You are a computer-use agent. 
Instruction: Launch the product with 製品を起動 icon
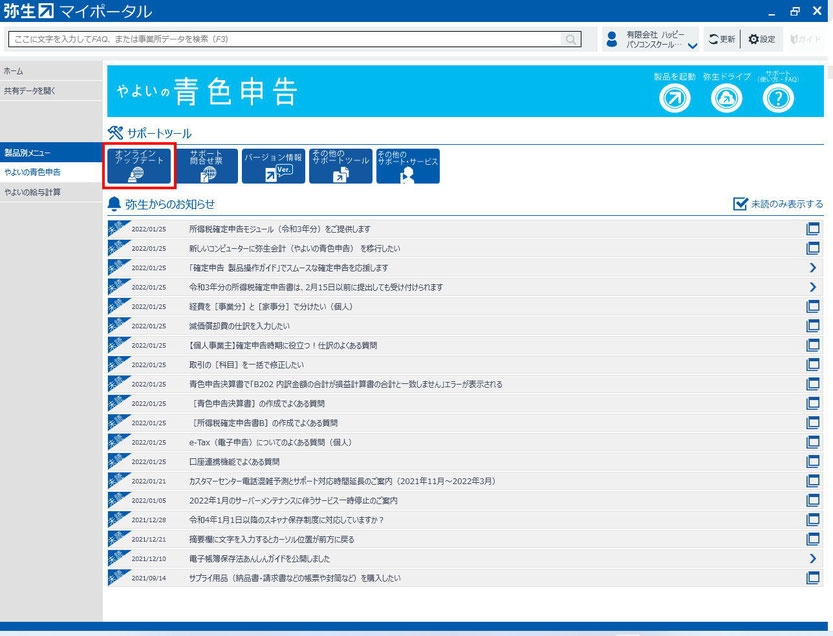675,98
